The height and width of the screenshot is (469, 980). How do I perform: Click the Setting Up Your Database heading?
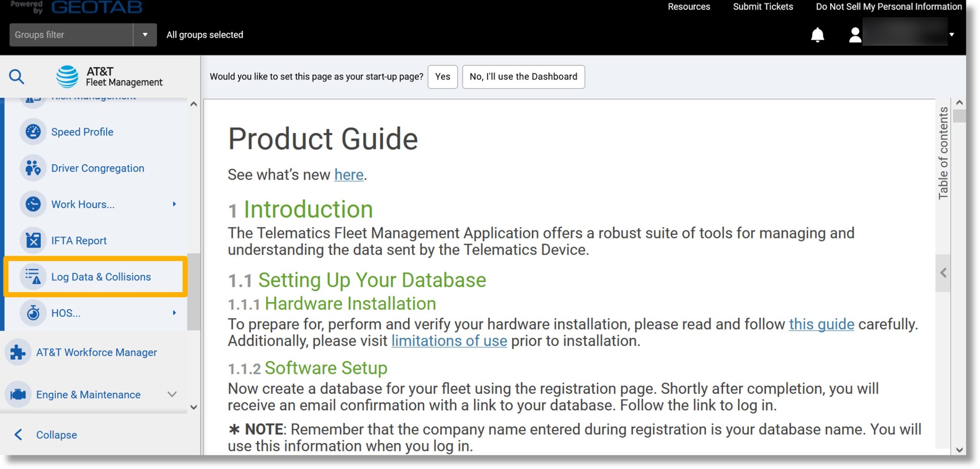pyautogui.click(x=372, y=280)
